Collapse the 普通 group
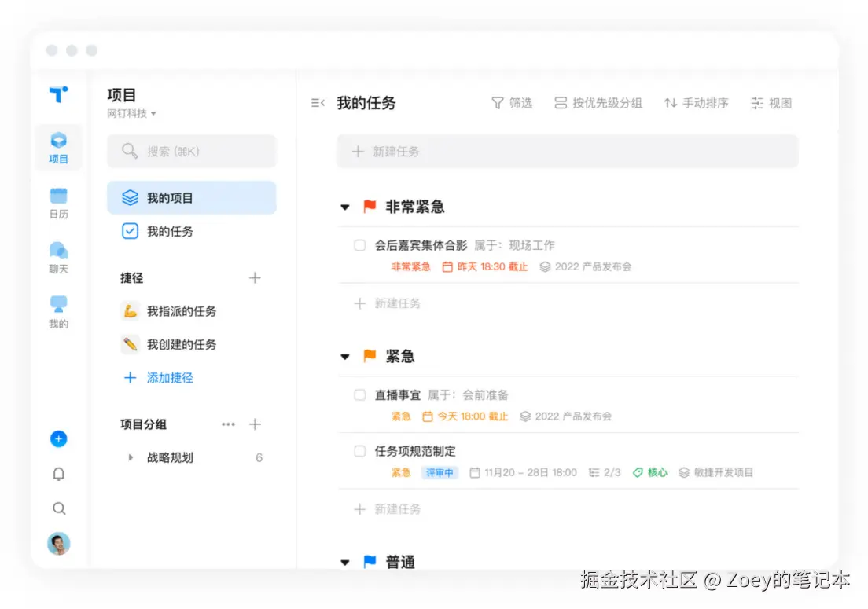The height and width of the screenshot is (609, 868). point(345,563)
